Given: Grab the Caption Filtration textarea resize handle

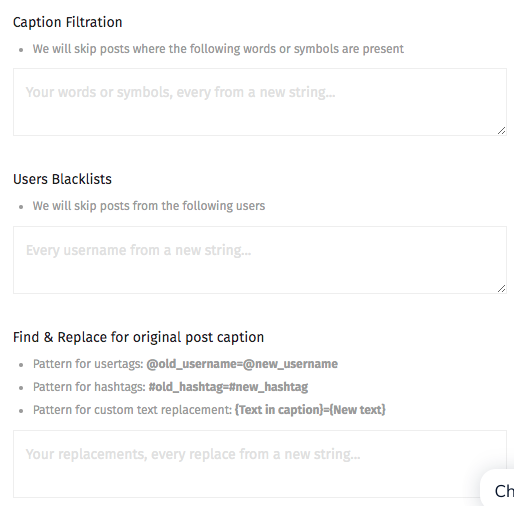Looking at the screenshot, I should (502, 131).
